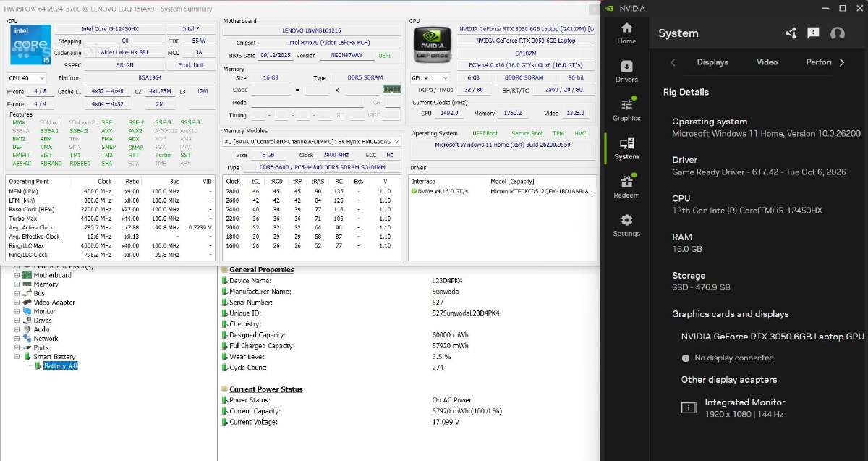Viewport: 868px width, 461px height.
Task: Click NVIDIA GeForce RTX 3050 graphics card entry
Action: tap(773, 336)
